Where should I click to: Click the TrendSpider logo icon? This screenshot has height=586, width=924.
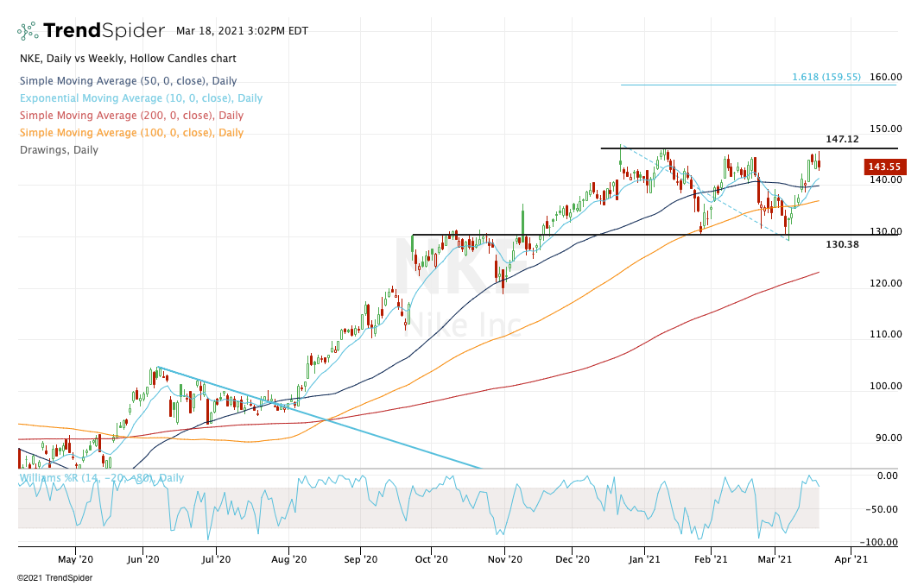point(28,32)
